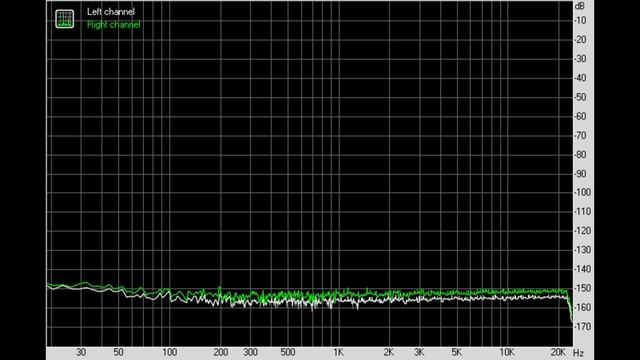Click the '-80' dB axis value
This screenshot has width=640, height=360.
click(580, 155)
